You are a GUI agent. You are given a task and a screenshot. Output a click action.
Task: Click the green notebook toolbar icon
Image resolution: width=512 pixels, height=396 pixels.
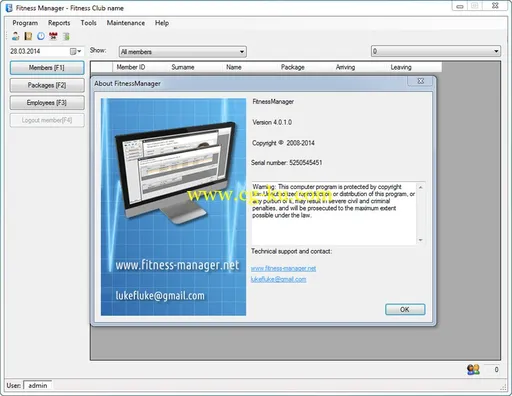(x=66, y=36)
